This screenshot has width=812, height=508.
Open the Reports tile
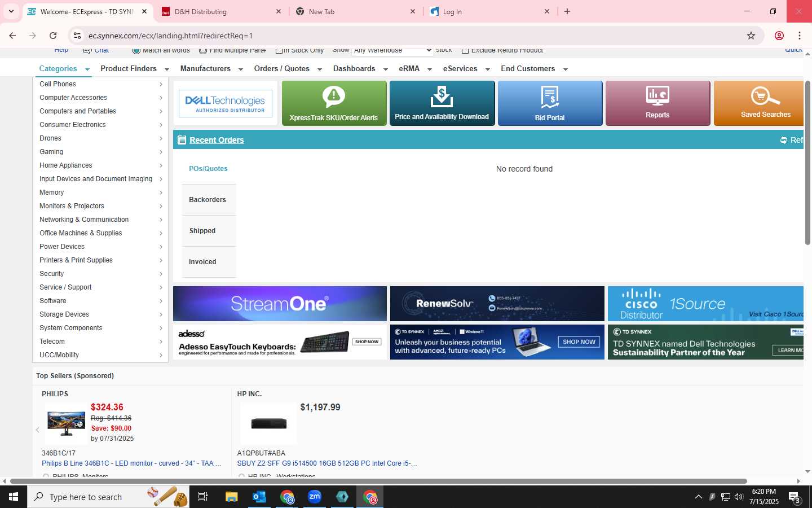click(657, 103)
